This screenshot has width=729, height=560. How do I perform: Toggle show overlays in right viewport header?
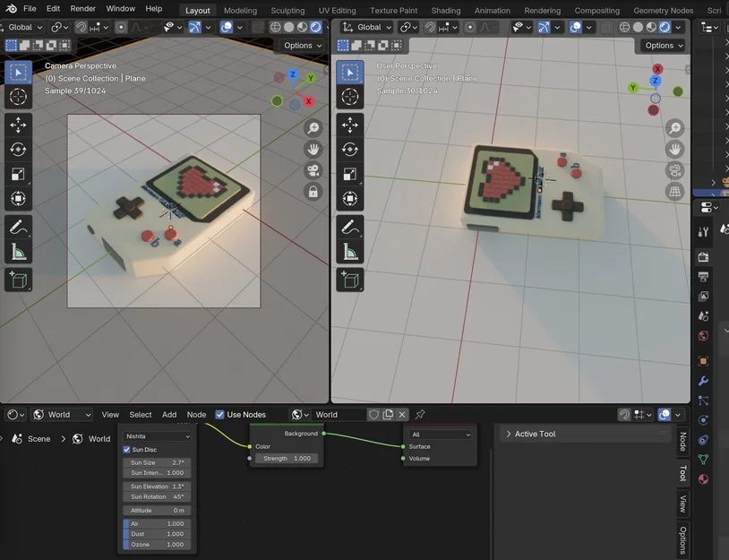(576, 28)
